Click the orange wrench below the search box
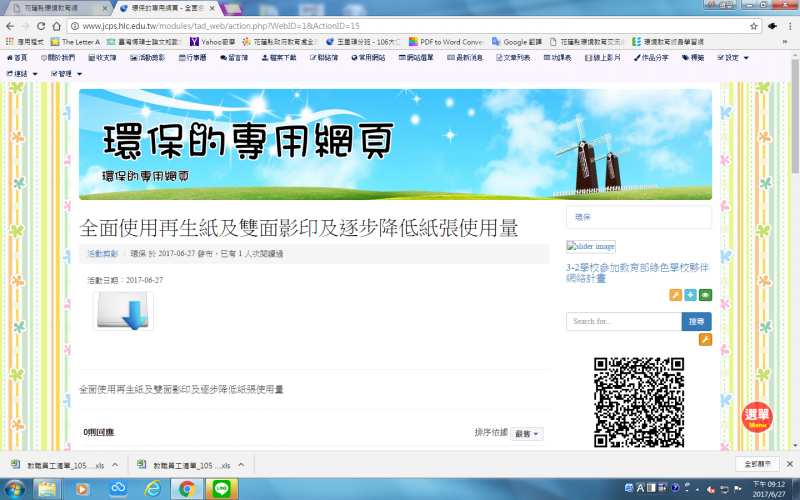Viewport: 800px width, 500px height. tap(705, 339)
